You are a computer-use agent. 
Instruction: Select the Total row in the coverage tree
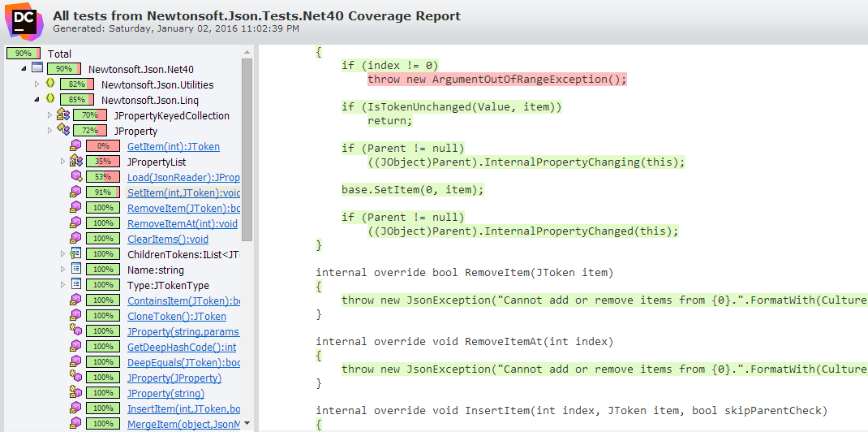[59, 54]
